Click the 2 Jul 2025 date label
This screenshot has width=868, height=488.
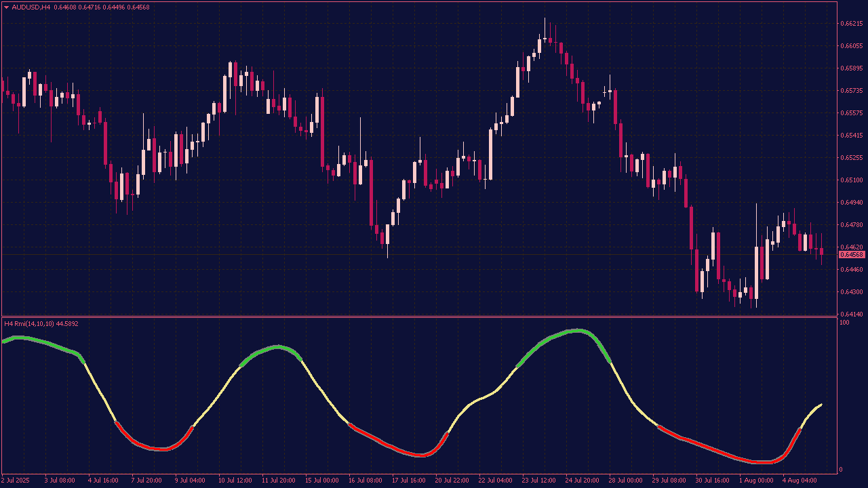pyautogui.click(x=14, y=481)
